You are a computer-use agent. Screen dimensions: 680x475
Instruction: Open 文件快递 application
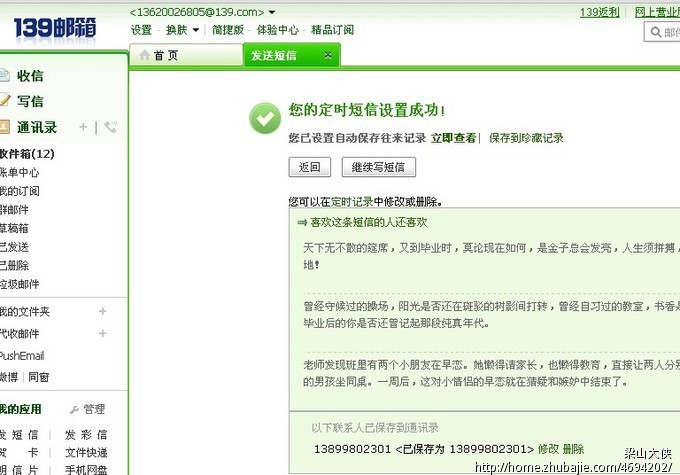(x=86, y=452)
